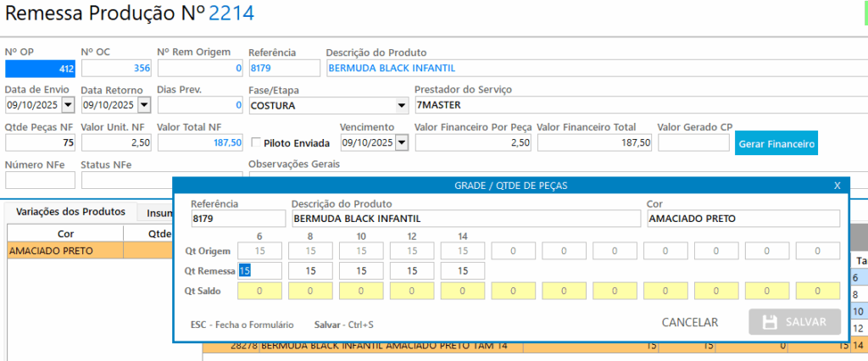Click the Qtde Peças NF field
868x361 pixels.
40,143
